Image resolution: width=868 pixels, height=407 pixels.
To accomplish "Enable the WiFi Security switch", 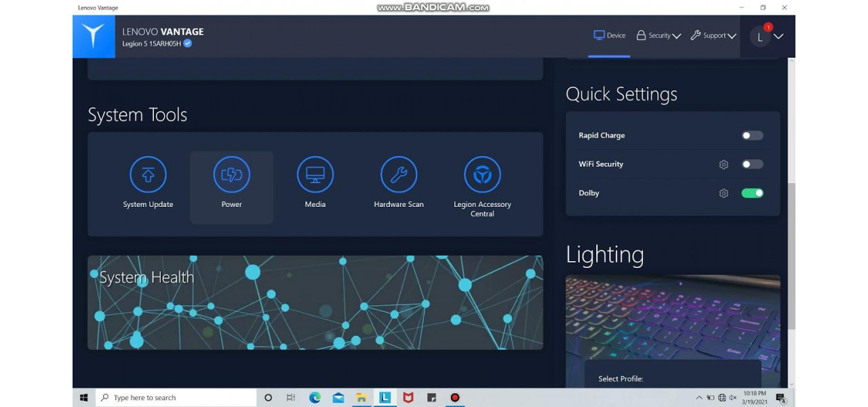I will tap(752, 164).
